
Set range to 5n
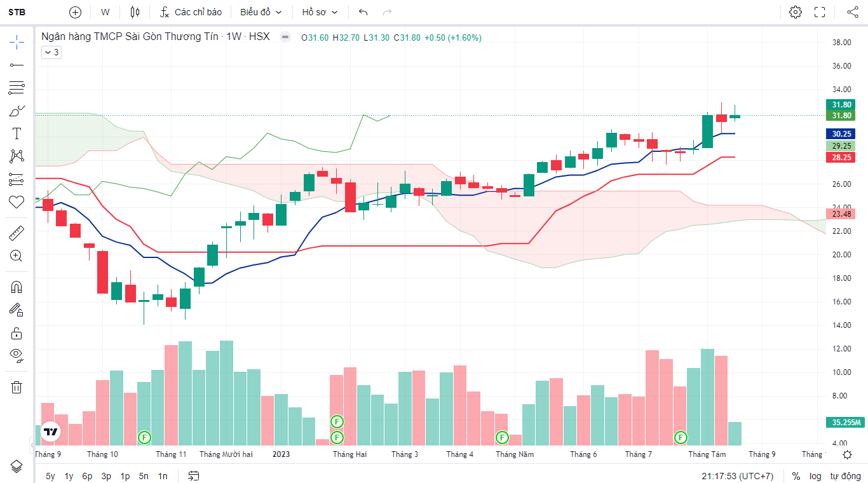(144, 476)
